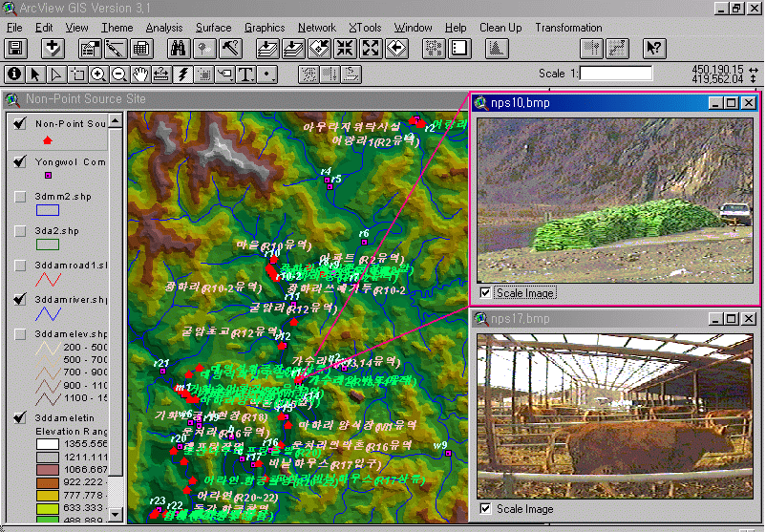Select the Pointer tool
This screenshot has height=532, width=766.
point(35,74)
